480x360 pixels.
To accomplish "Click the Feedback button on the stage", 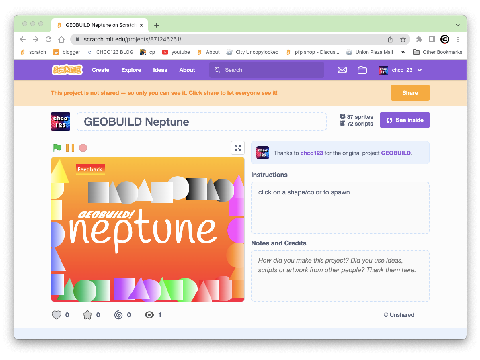I will coord(90,169).
